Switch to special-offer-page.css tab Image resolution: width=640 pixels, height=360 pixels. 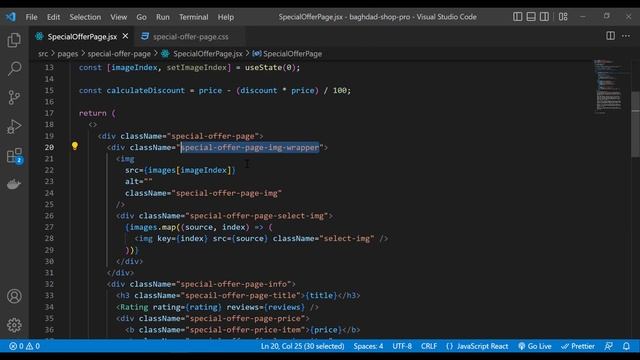click(x=190, y=37)
